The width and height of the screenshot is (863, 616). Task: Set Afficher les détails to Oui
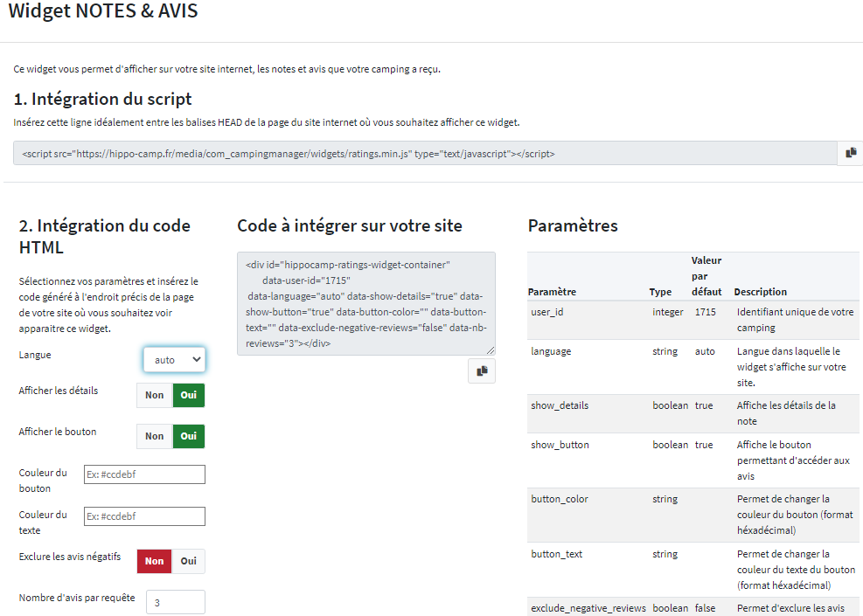188,395
